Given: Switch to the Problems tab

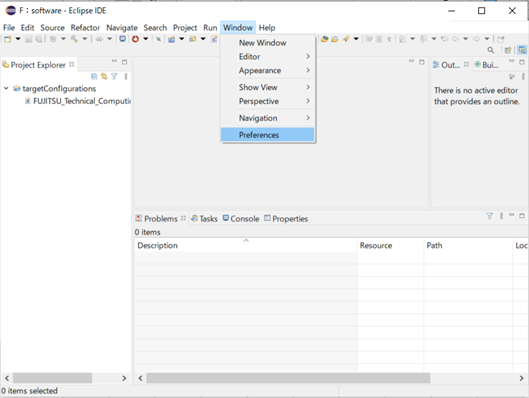Looking at the screenshot, I should (160, 219).
